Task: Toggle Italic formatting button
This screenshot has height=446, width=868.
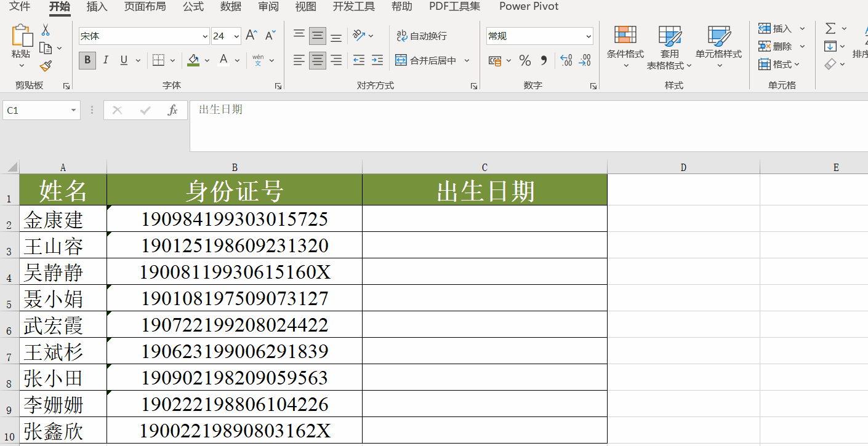Action: coord(105,60)
